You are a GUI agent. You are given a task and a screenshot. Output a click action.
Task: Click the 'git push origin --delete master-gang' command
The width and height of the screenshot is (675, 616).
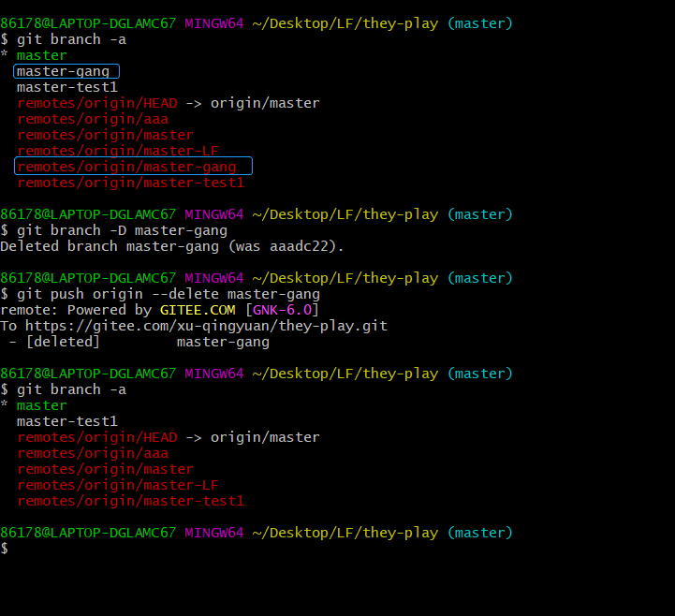tap(169, 294)
